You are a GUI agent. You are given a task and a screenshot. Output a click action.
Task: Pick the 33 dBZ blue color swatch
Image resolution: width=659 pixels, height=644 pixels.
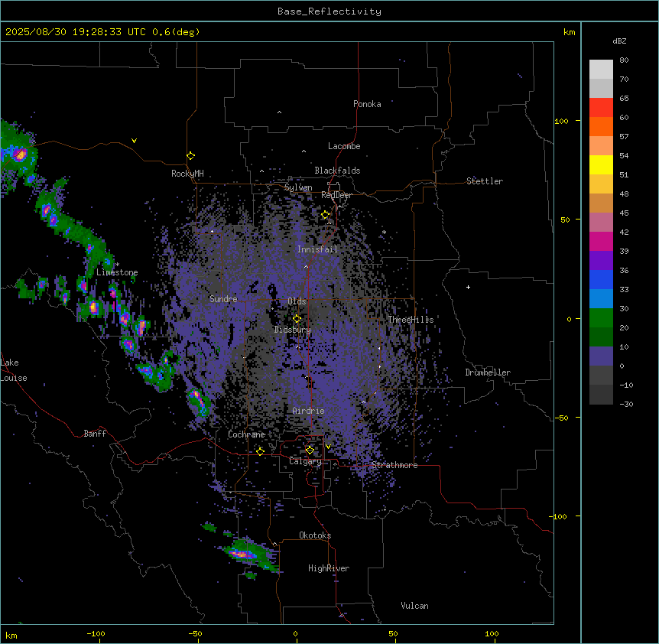pos(601,298)
